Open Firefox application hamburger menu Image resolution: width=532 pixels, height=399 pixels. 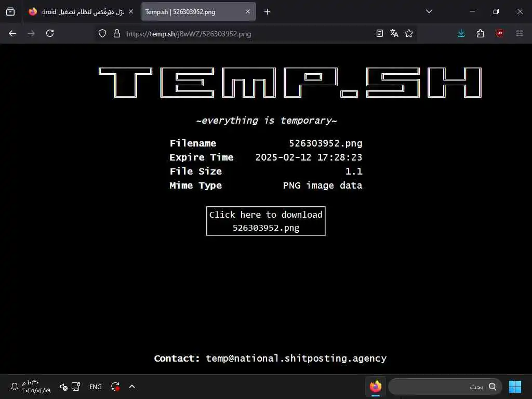pyautogui.click(x=520, y=34)
